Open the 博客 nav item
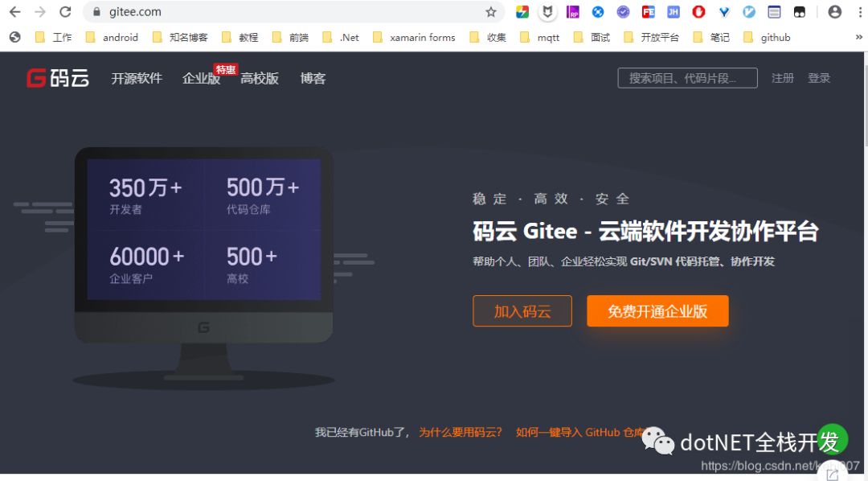The width and height of the screenshot is (868, 481). (x=313, y=78)
